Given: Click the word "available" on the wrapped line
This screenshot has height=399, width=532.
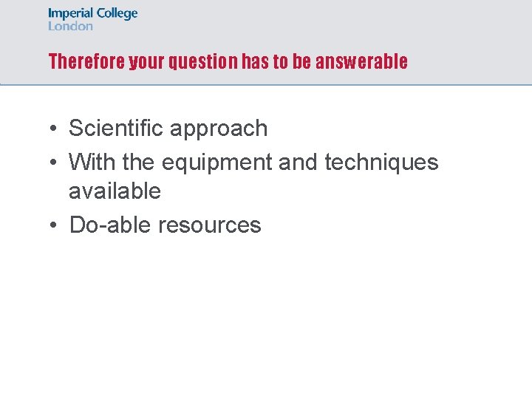Looking at the screenshot, I should coord(115,191).
